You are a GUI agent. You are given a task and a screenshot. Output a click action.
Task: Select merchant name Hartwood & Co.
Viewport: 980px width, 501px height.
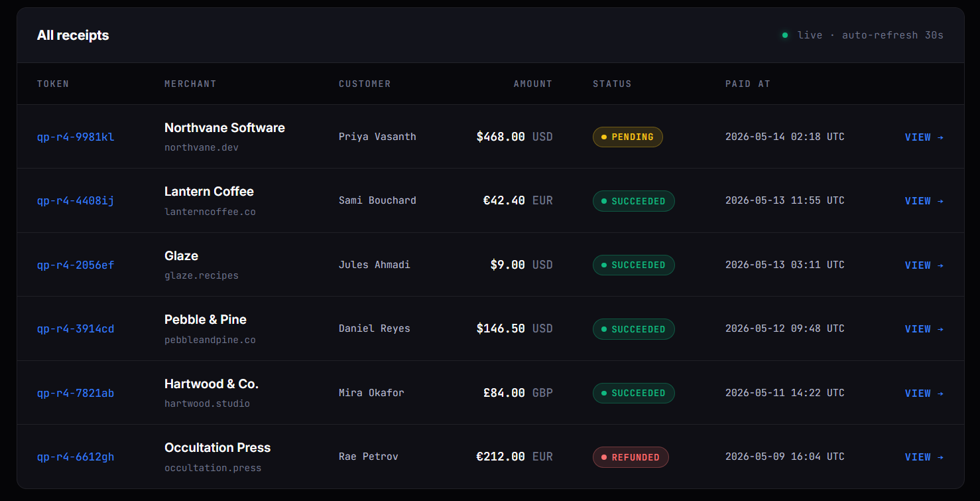(212, 384)
